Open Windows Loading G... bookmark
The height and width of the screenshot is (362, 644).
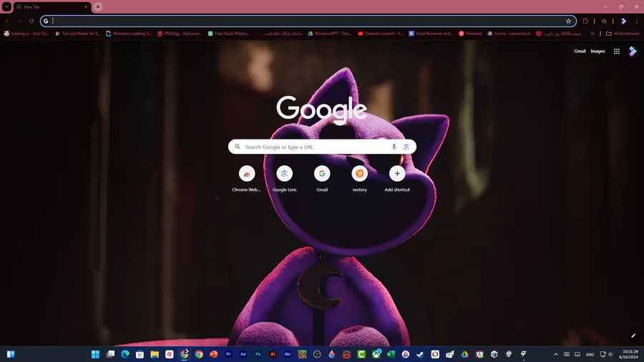pyautogui.click(x=129, y=34)
